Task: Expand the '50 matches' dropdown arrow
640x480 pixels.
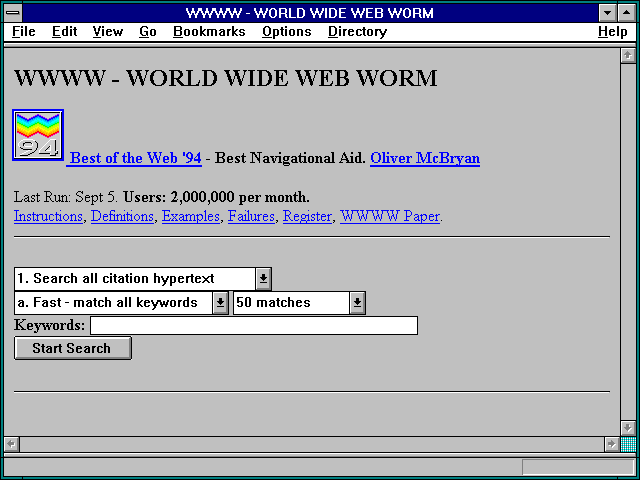Action: point(357,303)
